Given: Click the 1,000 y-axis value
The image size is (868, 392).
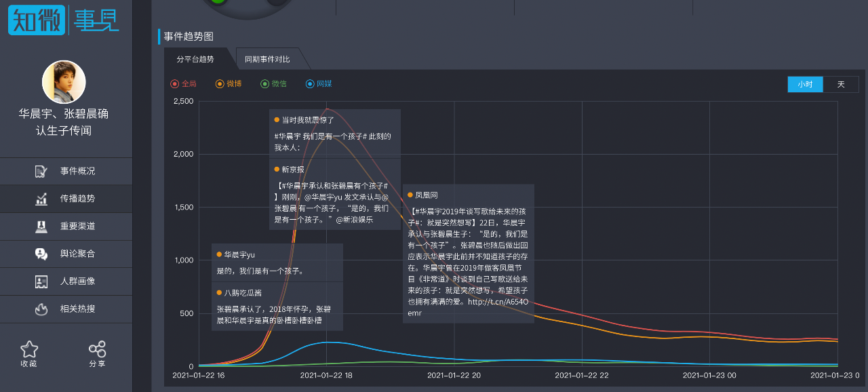Looking at the screenshot, I should [x=184, y=260].
